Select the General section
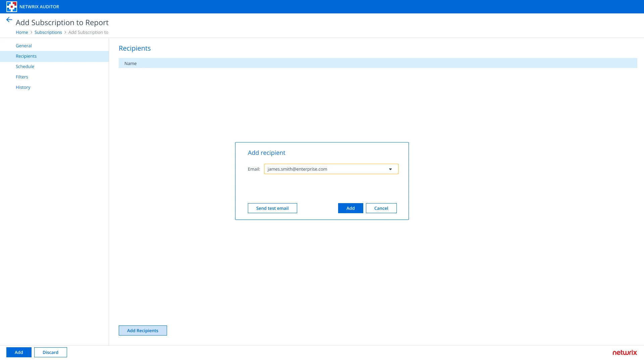The image size is (644, 362). coord(54,46)
